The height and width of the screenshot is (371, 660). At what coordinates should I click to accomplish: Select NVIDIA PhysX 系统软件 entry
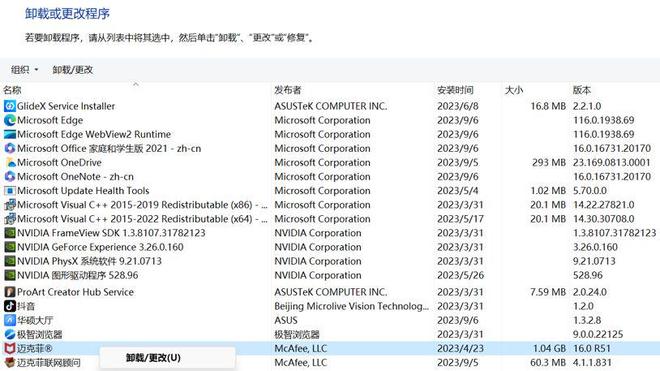pyautogui.click(x=89, y=262)
